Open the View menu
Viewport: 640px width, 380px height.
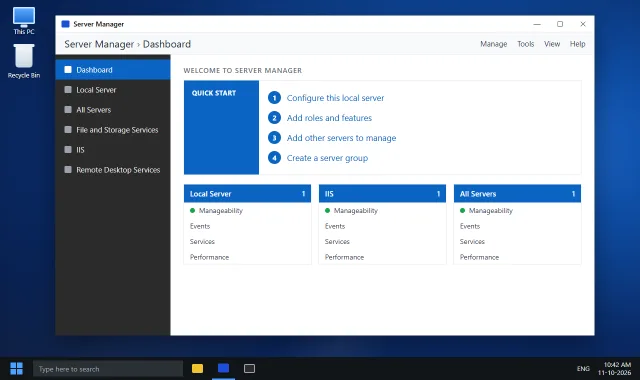(552, 44)
